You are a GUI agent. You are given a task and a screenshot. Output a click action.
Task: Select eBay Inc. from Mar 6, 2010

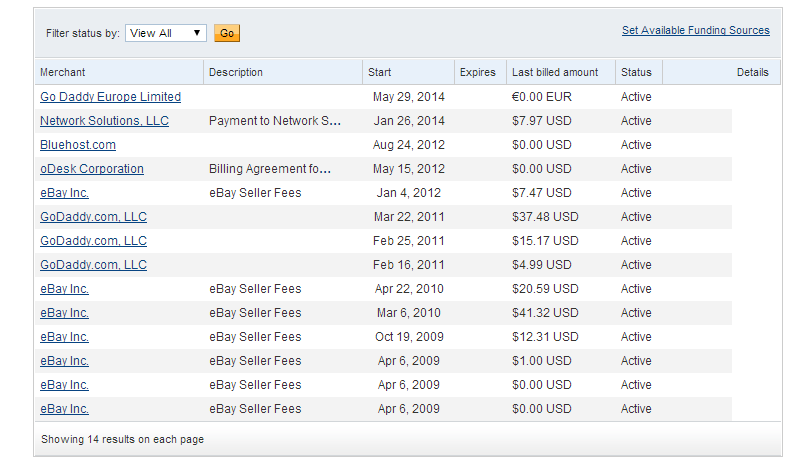(x=64, y=313)
